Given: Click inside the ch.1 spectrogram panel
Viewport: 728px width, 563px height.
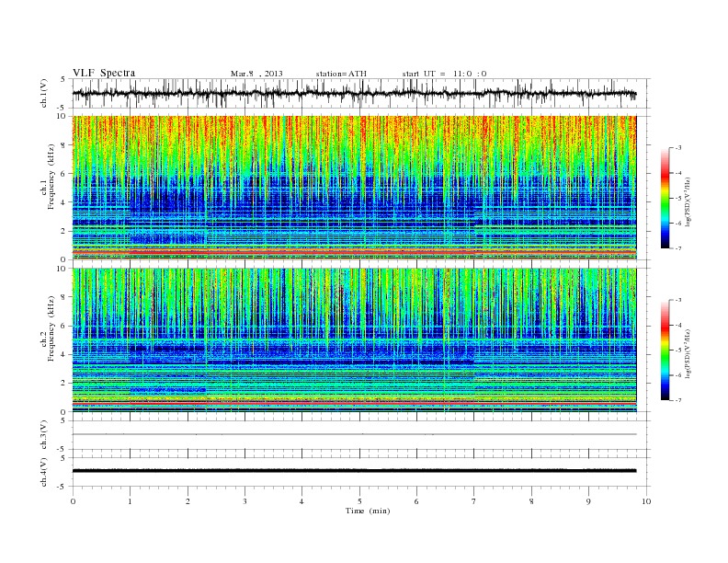Looking at the screenshot, I should point(354,188).
